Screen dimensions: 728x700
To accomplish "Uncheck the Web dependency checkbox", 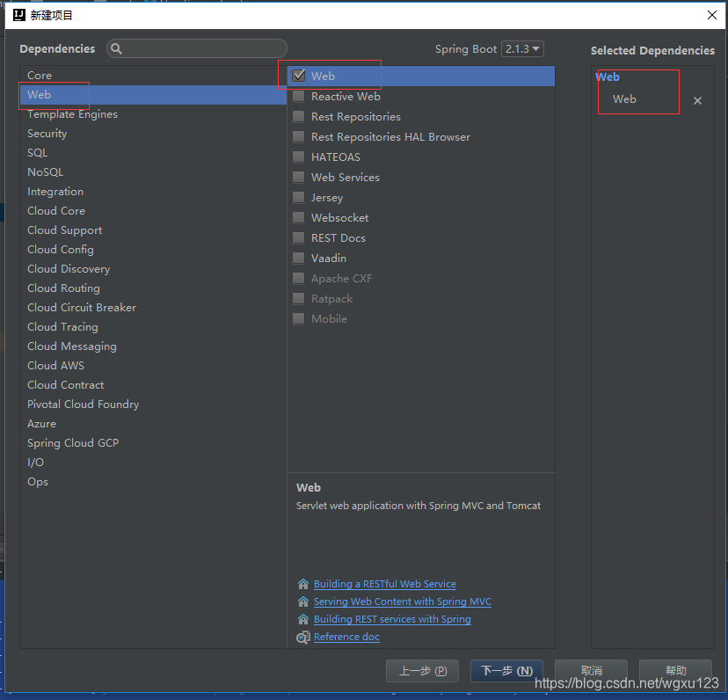I will pos(299,76).
